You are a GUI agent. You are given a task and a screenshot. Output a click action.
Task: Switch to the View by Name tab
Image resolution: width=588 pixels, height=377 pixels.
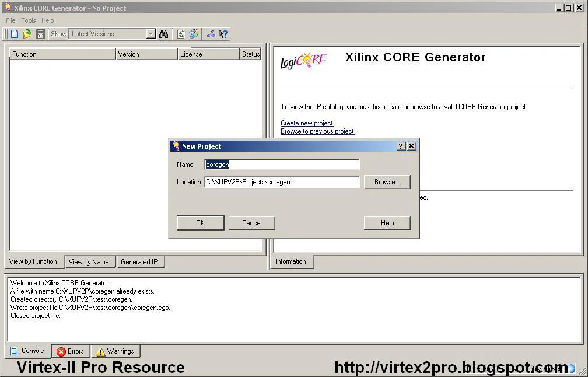(89, 262)
